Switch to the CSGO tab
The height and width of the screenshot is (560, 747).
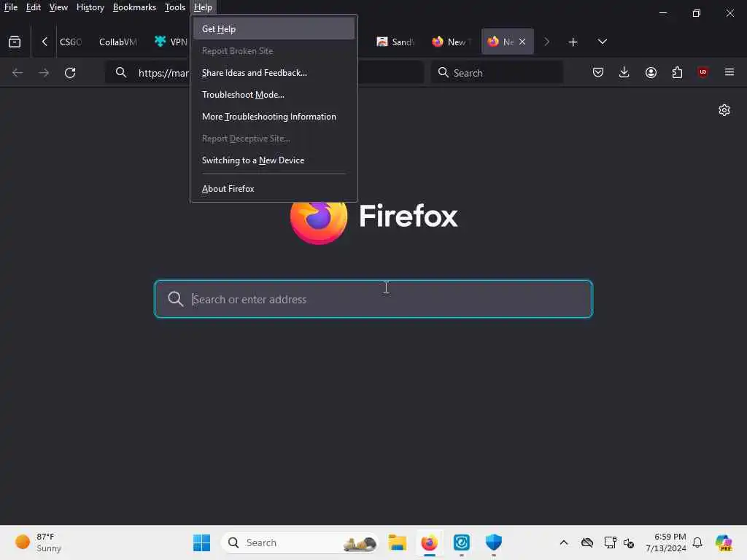71,42
